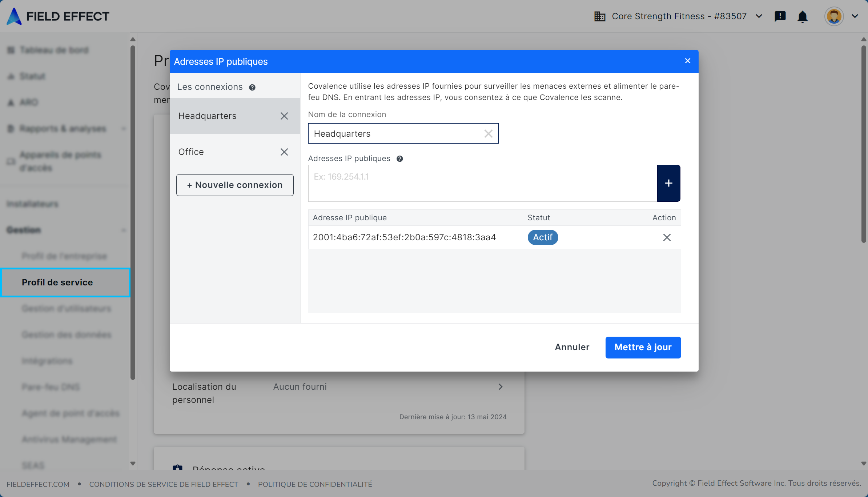Open help icon beside Adresses IP publiques label
Image resolution: width=868 pixels, height=497 pixels.
[399, 159]
